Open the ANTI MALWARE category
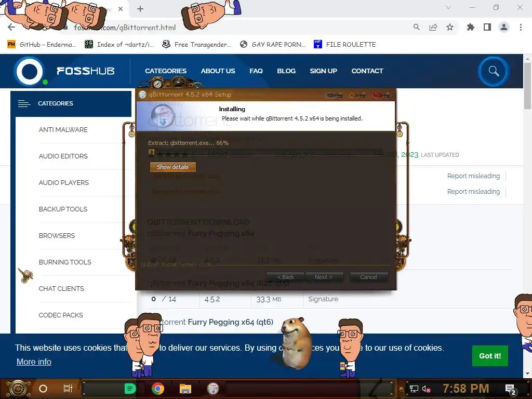 [x=63, y=129]
